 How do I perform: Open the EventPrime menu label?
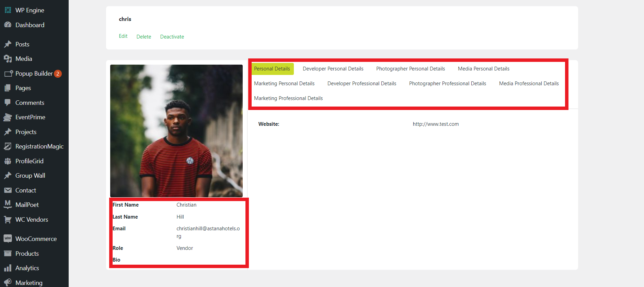pos(30,117)
